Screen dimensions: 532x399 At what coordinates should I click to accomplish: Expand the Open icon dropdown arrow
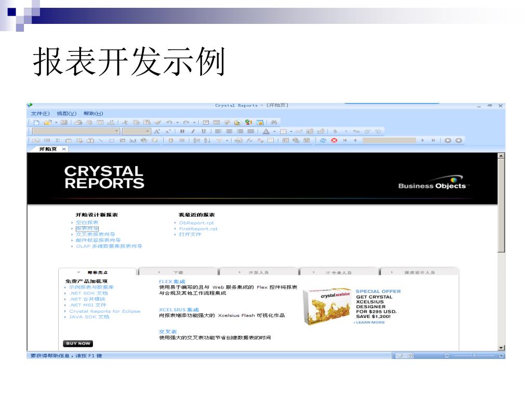(x=56, y=123)
